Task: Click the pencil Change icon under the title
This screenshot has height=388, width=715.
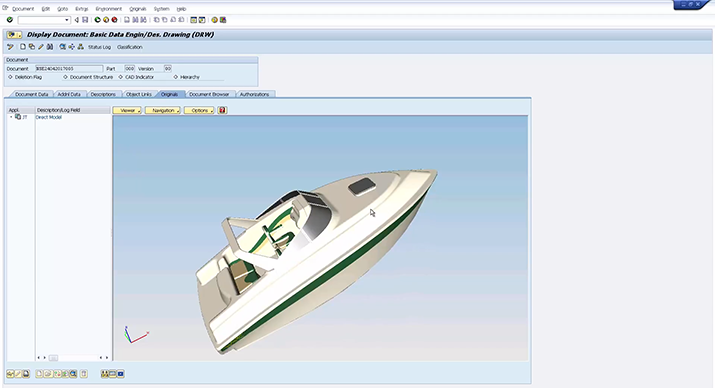Action: (x=41, y=47)
